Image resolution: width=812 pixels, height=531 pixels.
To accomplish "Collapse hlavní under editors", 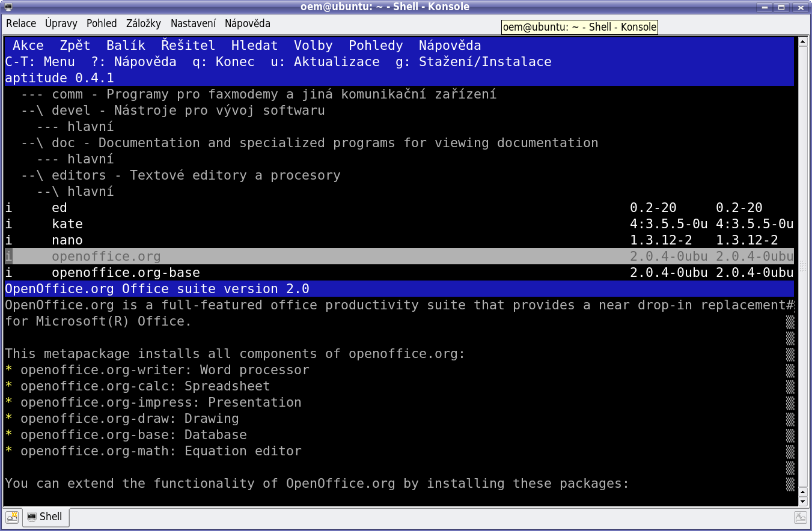I will [x=75, y=192].
